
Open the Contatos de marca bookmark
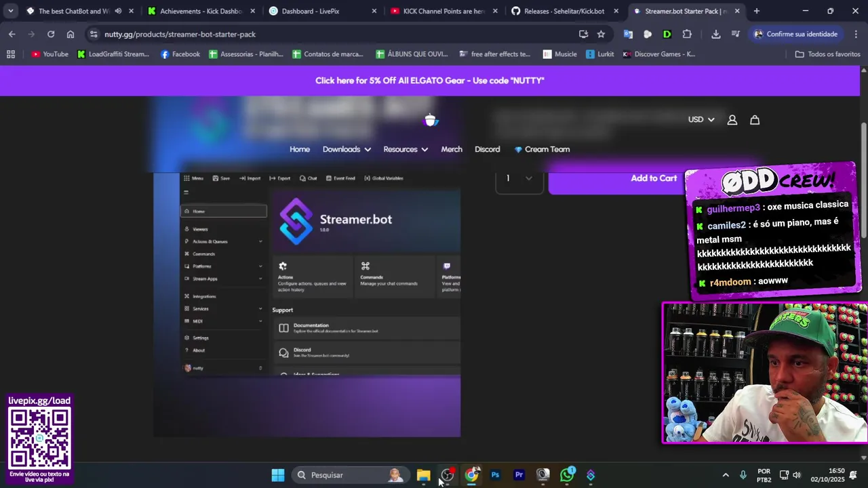point(328,54)
